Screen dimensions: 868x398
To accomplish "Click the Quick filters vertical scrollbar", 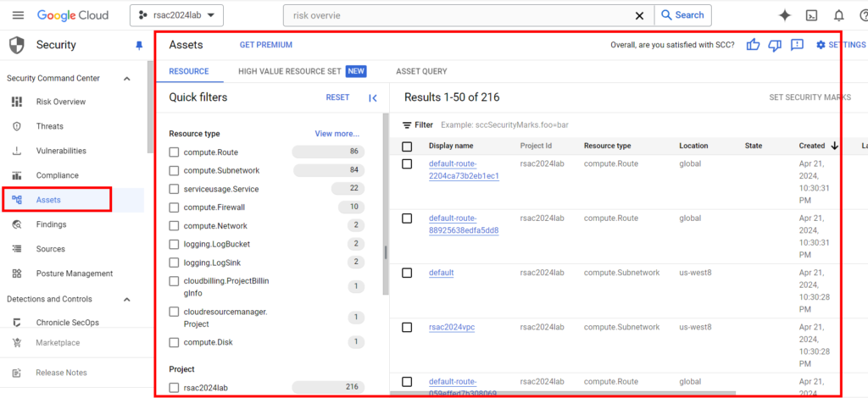I will (386, 205).
